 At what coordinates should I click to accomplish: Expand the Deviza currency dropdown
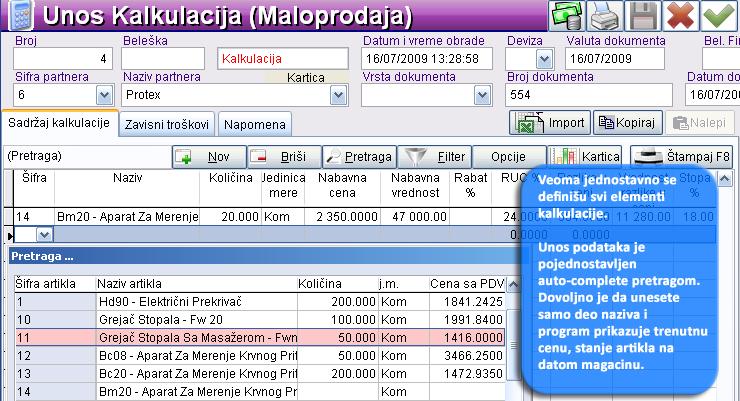click(x=545, y=60)
